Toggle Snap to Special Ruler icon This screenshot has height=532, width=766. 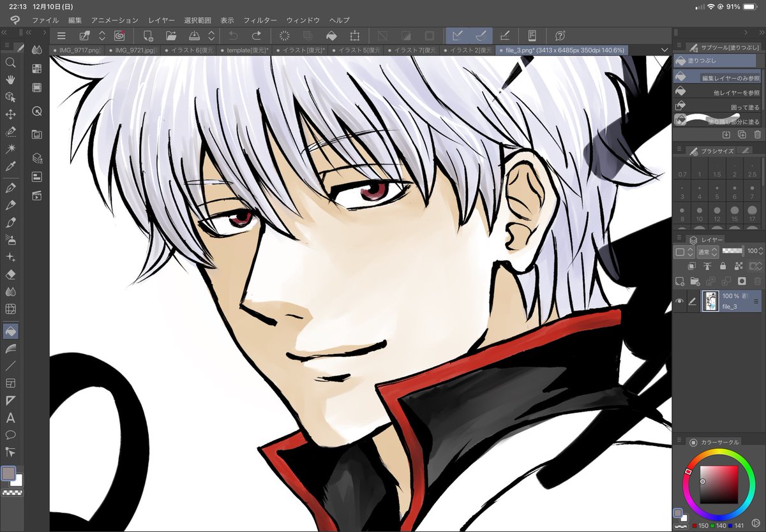tap(481, 36)
